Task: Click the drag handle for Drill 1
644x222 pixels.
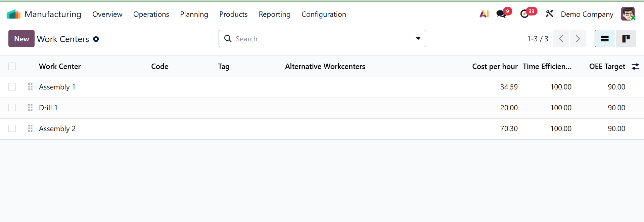Action: [x=30, y=108]
